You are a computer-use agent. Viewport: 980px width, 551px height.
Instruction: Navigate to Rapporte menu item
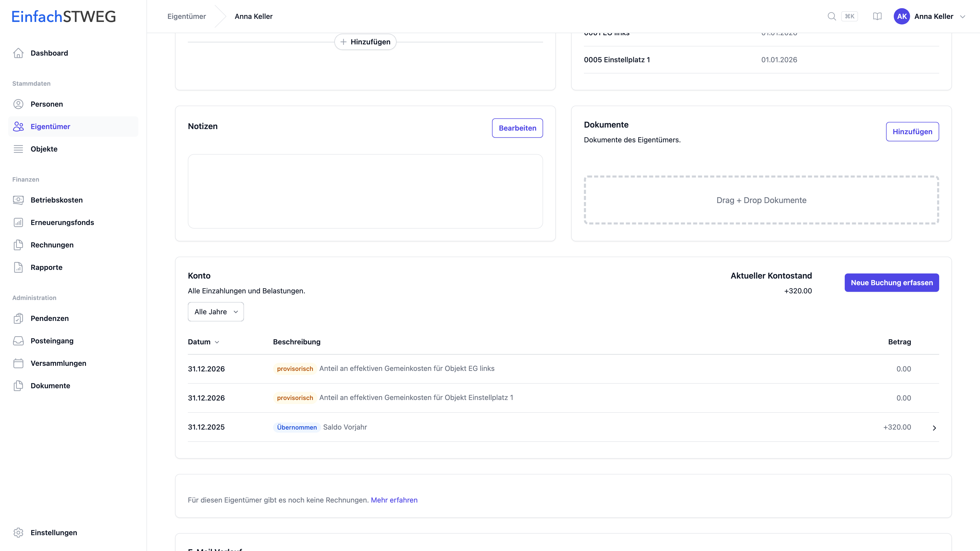pyautogui.click(x=46, y=267)
